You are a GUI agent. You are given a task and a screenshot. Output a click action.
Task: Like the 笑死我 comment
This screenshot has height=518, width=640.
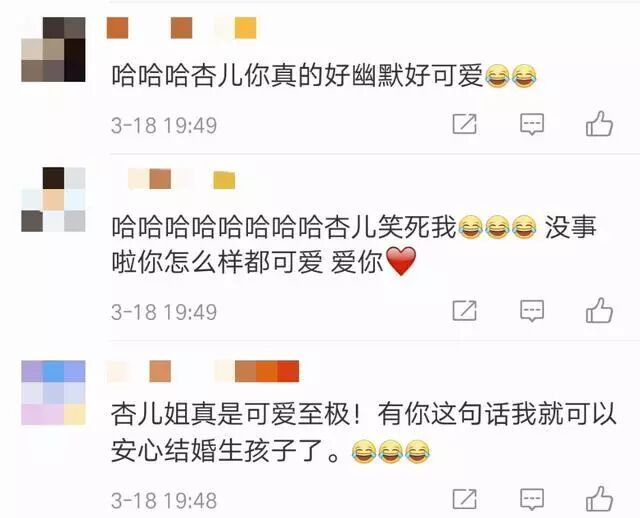[599, 311]
